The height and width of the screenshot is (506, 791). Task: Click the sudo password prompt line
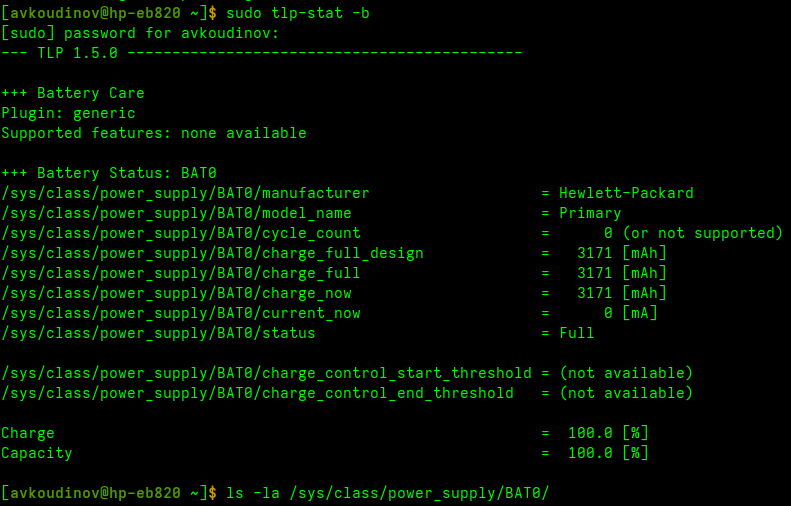pyautogui.click(x=140, y=33)
